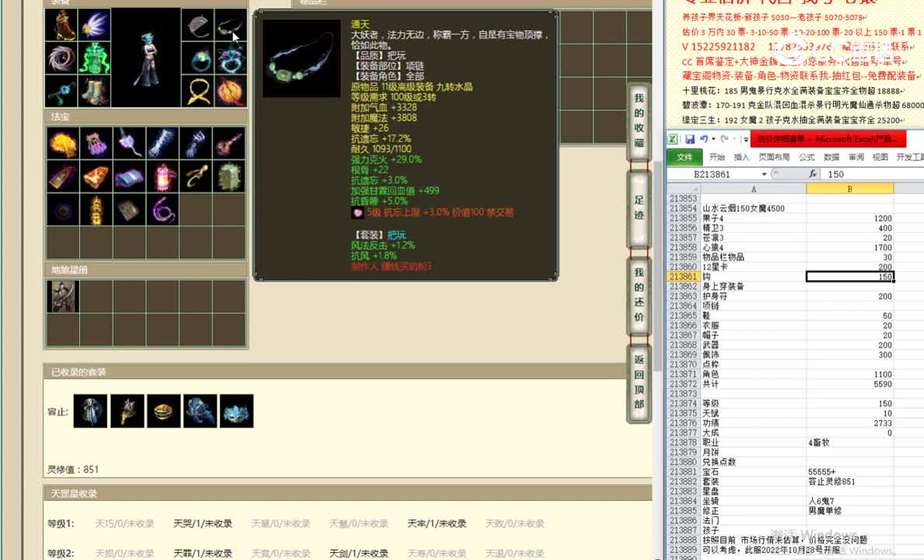The image size is (924, 560).
Task: Click the Excel formula bar showing 150
Action: (x=873, y=174)
